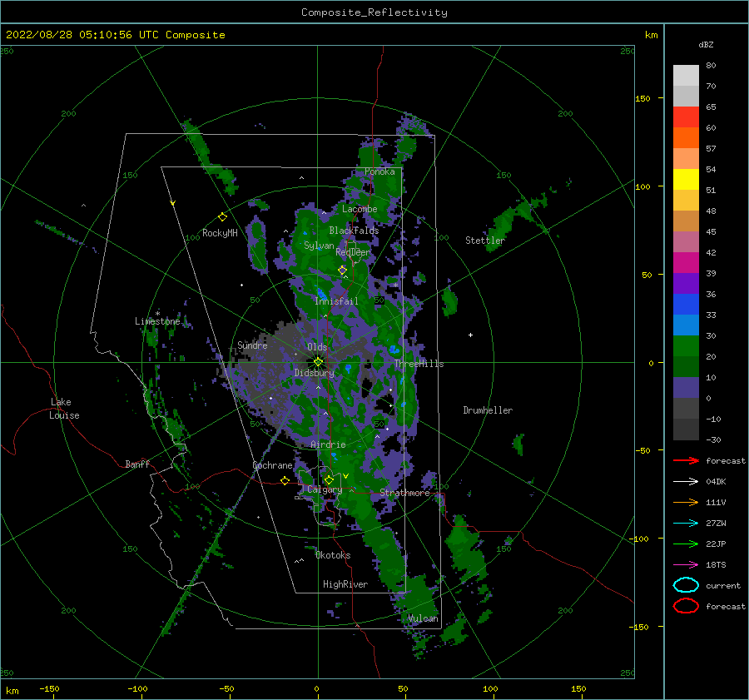This screenshot has width=749, height=700.
Task: Click the current label in the legend
Action: point(723,585)
